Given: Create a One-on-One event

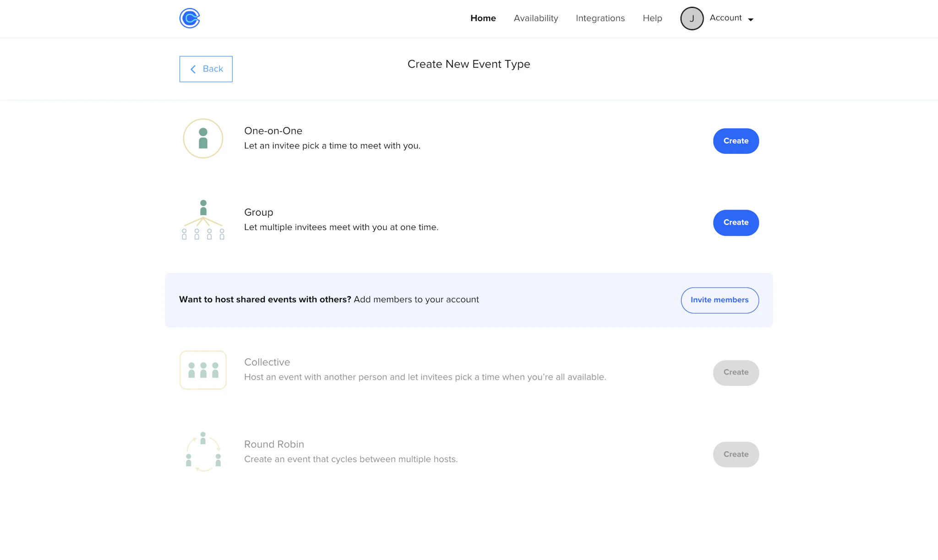Looking at the screenshot, I should pos(736,141).
